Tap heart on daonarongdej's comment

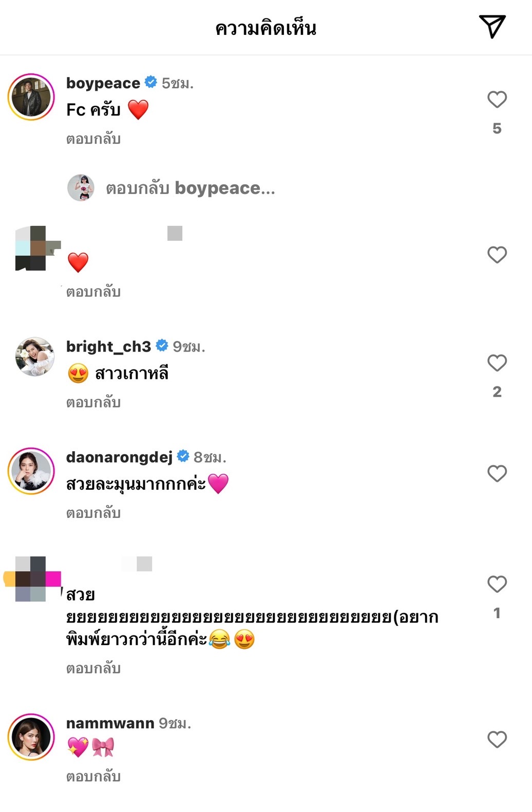pyautogui.click(x=497, y=473)
